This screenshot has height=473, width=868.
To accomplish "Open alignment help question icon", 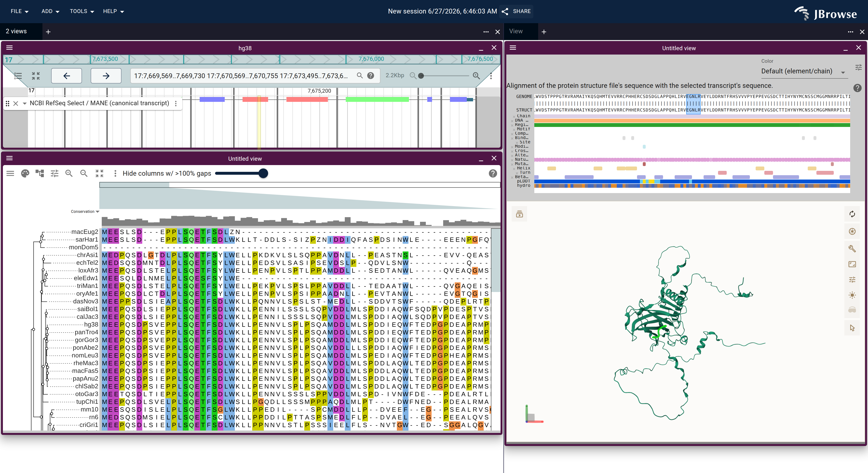I will tap(858, 88).
